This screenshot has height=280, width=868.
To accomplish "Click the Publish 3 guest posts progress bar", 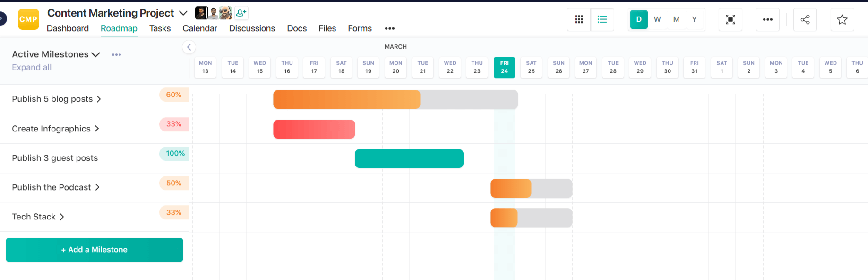I will click(409, 158).
